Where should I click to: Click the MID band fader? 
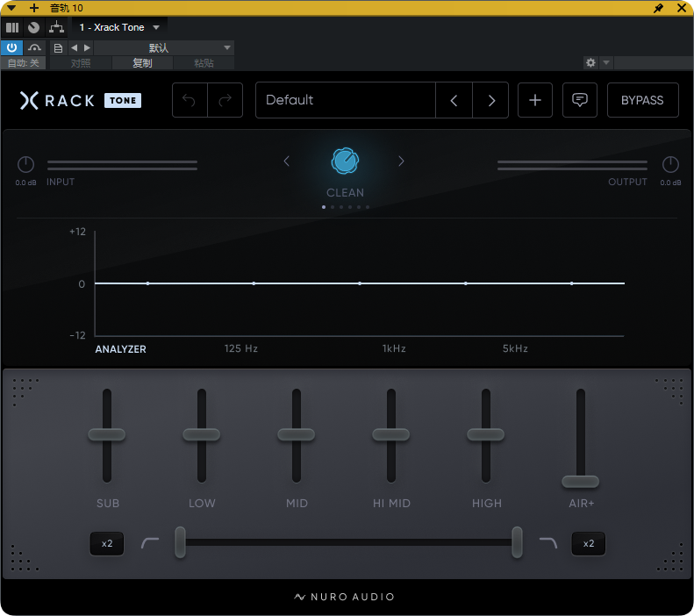click(x=296, y=434)
